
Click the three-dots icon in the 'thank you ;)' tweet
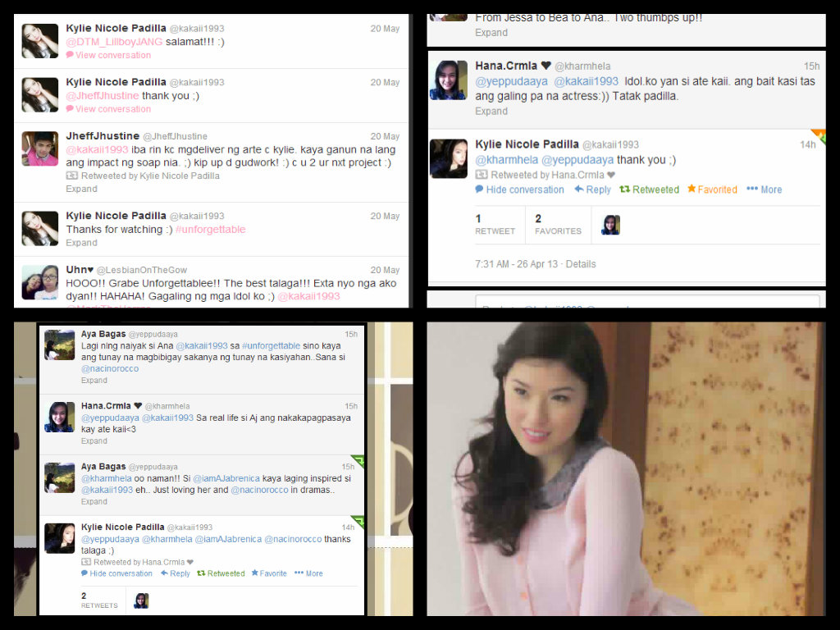click(x=752, y=189)
